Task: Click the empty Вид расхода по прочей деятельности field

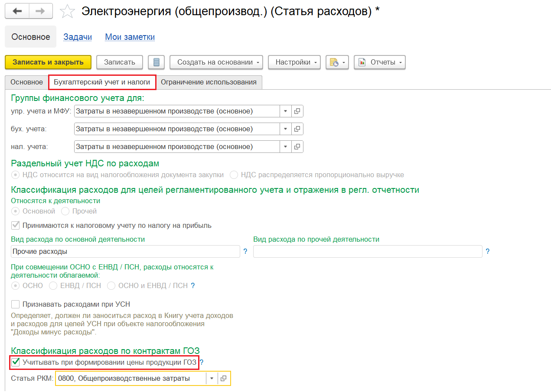Action: tap(368, 252)
